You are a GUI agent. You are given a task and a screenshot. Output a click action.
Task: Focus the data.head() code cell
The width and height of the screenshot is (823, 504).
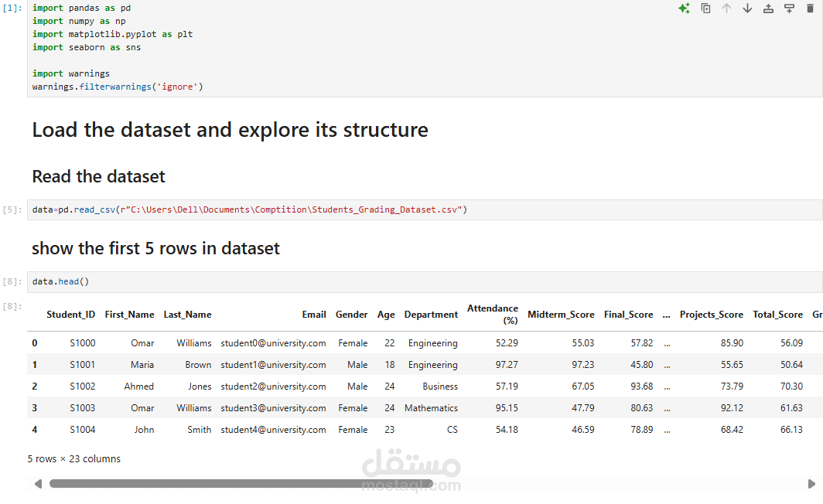click(387, 281)
